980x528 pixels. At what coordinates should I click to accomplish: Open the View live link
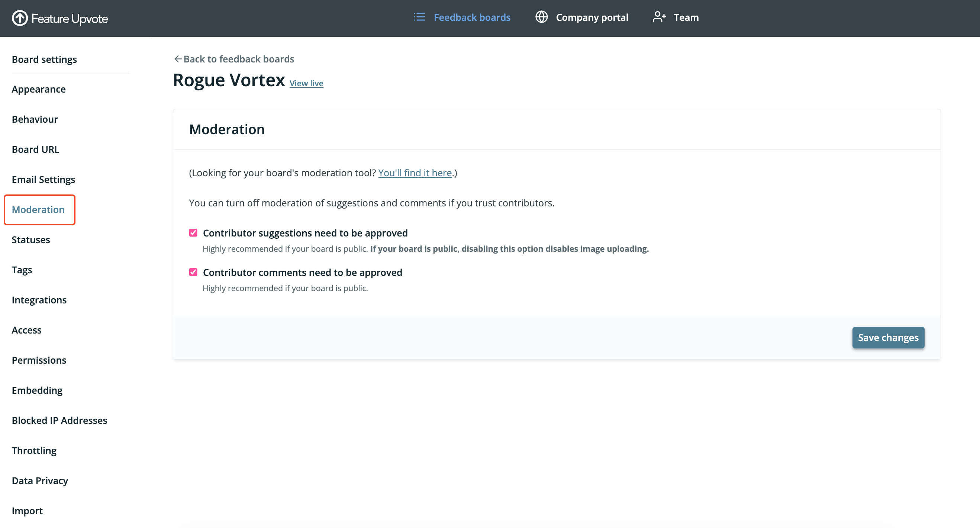pos(306,83)
